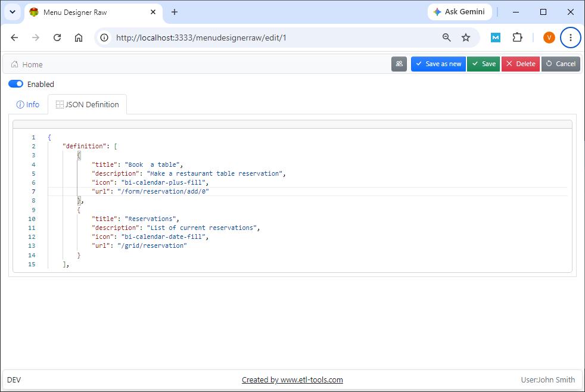Click the green Save button
The image size is (585, 392).
(483, 64)
